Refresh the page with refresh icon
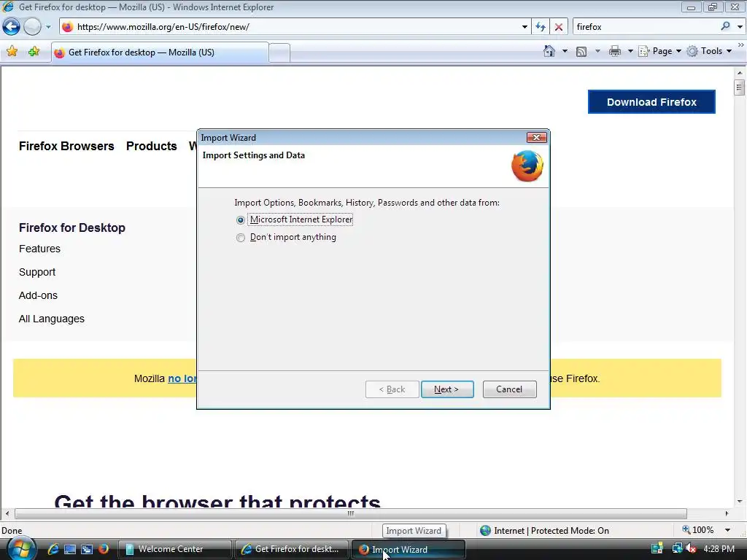The height and width of the screenshot is (560, 747). (x=541, y=27)
